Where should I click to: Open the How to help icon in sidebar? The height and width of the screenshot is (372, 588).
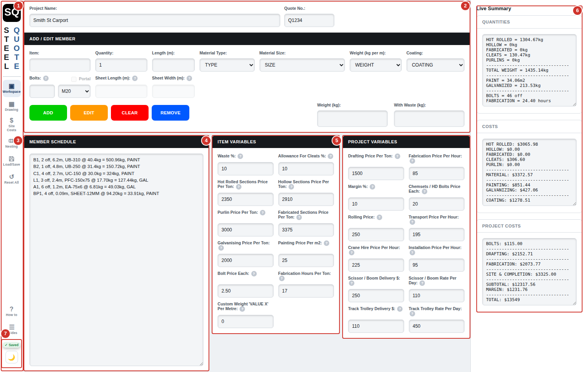pos(11,311)
